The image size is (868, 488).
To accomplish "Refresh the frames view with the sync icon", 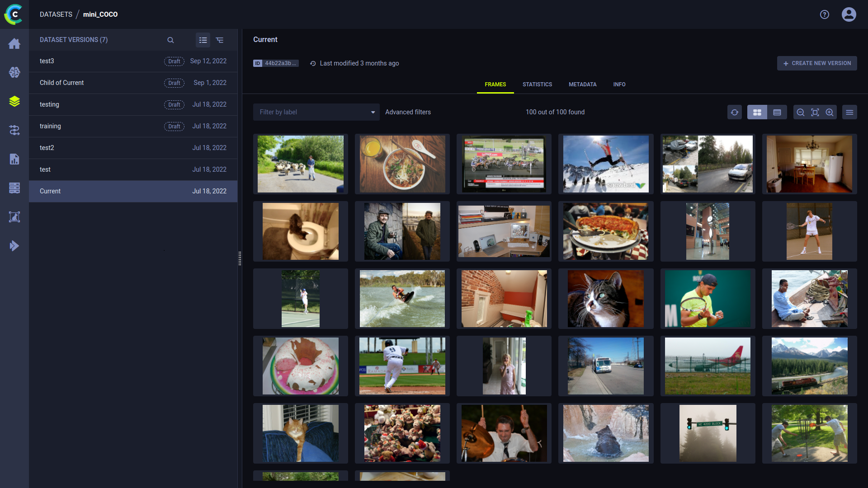I will (x=734, y=112).
